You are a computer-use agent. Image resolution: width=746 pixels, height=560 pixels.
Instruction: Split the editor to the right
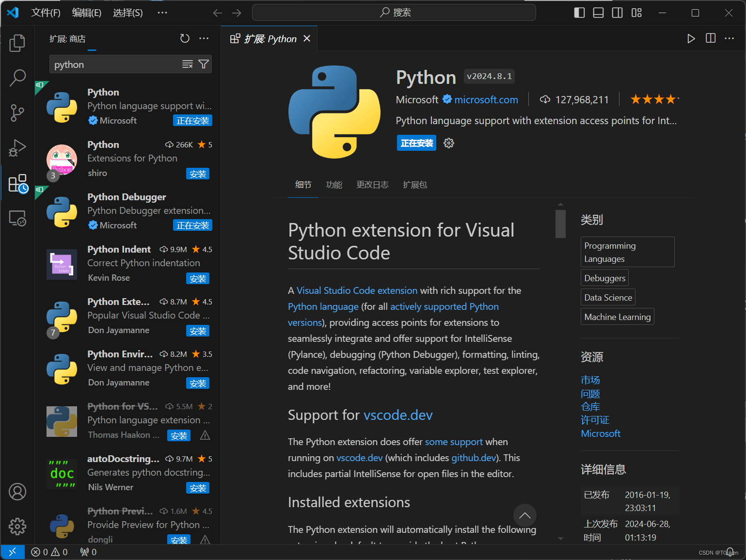point(710,38)
